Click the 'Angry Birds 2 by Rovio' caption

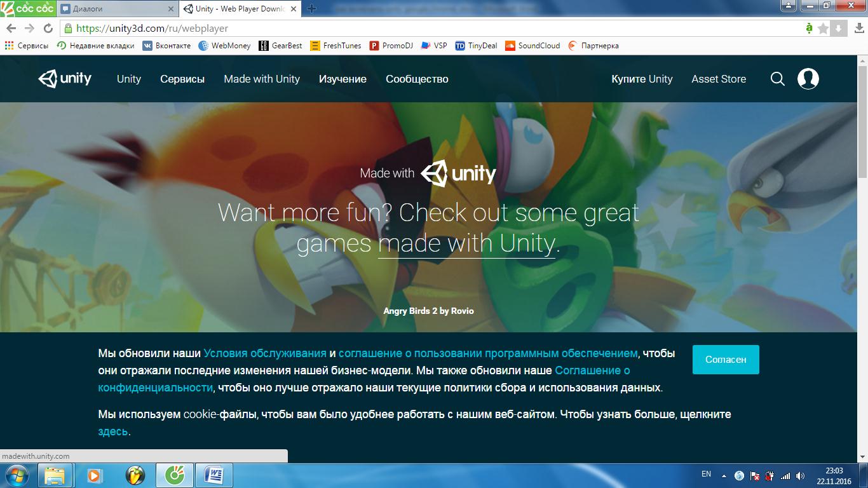[x=428, y=311]
